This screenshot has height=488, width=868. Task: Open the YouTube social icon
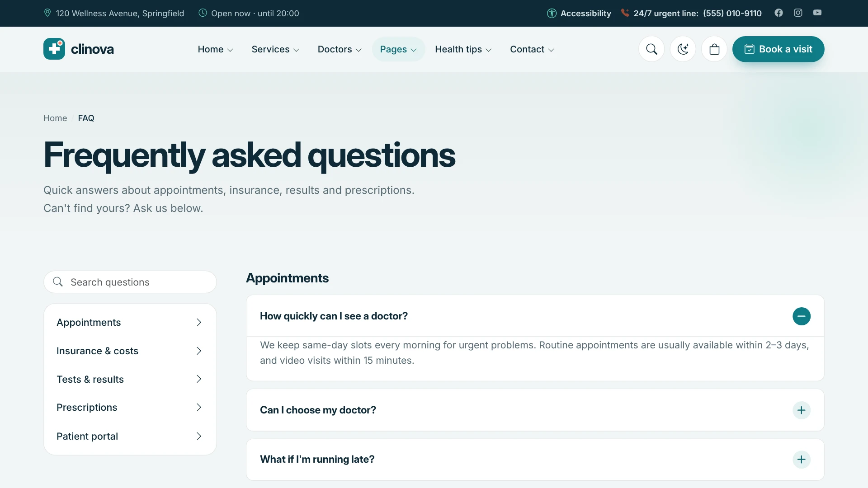point(817,13)
